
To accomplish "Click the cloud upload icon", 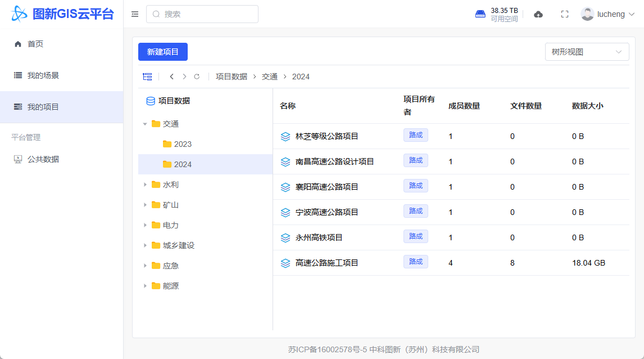I will pyautogui.click(x=538, y=14).
